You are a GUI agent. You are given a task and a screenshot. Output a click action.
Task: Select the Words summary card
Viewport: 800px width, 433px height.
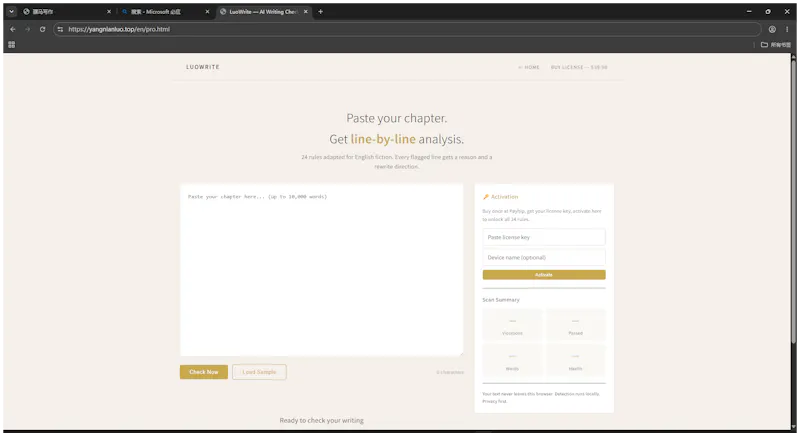coord(512,360)
